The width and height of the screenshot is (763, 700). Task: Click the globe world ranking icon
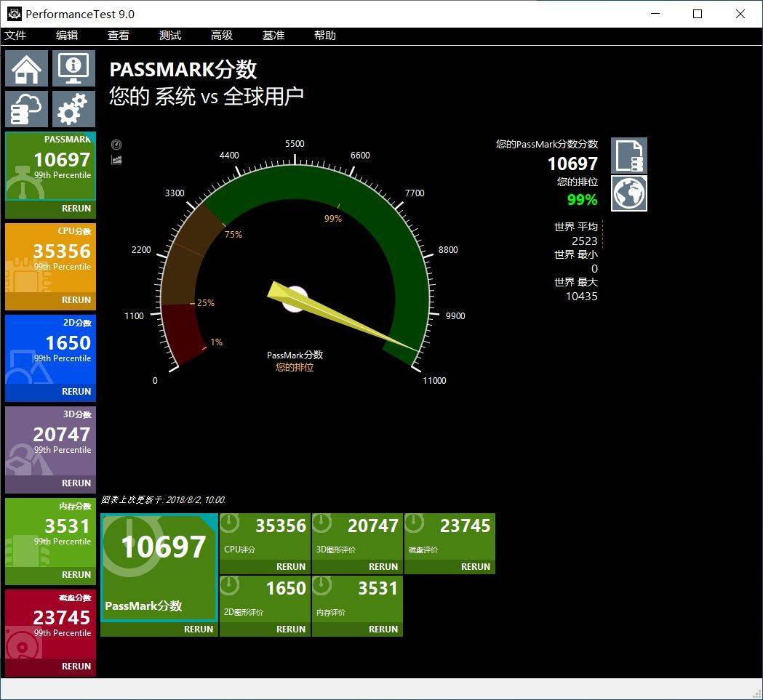[x=628, y=193]
